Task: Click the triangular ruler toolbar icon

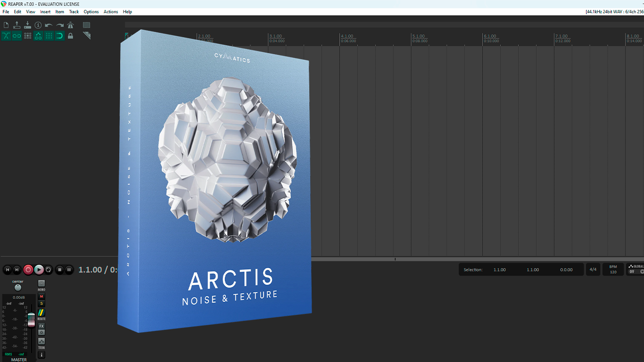Action: [x=87, y=36]
